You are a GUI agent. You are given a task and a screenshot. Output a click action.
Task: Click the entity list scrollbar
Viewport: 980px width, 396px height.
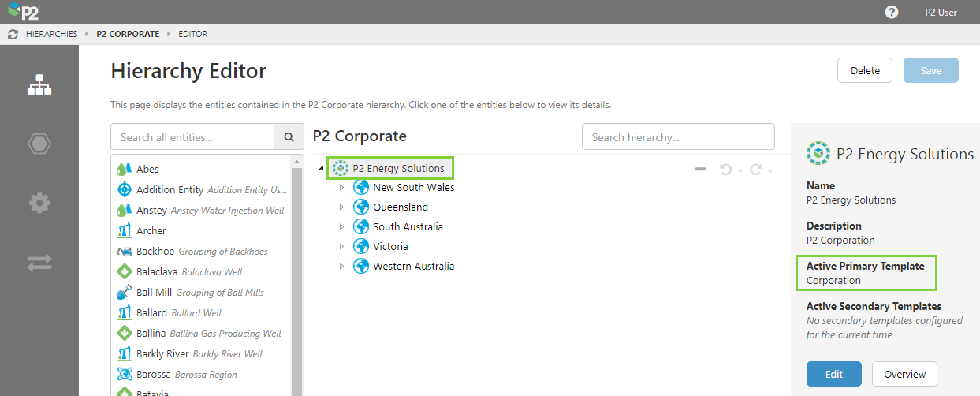click(x=297, y=276)
